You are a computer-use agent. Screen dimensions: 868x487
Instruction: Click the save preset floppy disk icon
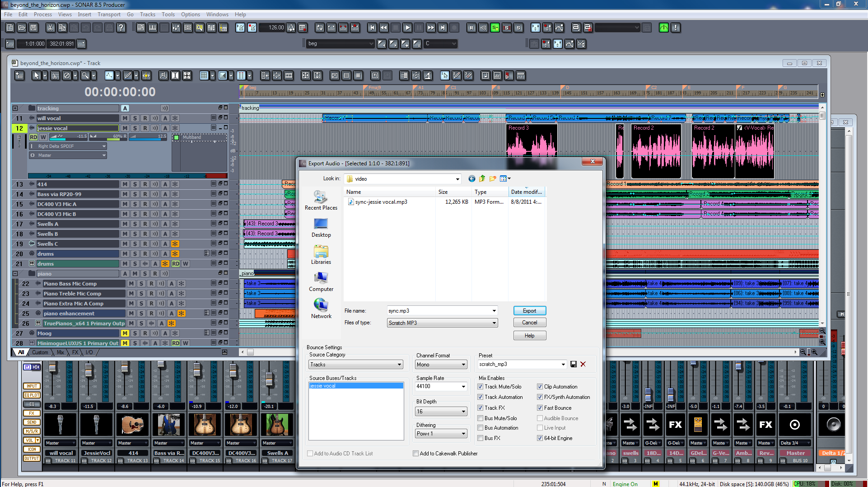point(573,364)
